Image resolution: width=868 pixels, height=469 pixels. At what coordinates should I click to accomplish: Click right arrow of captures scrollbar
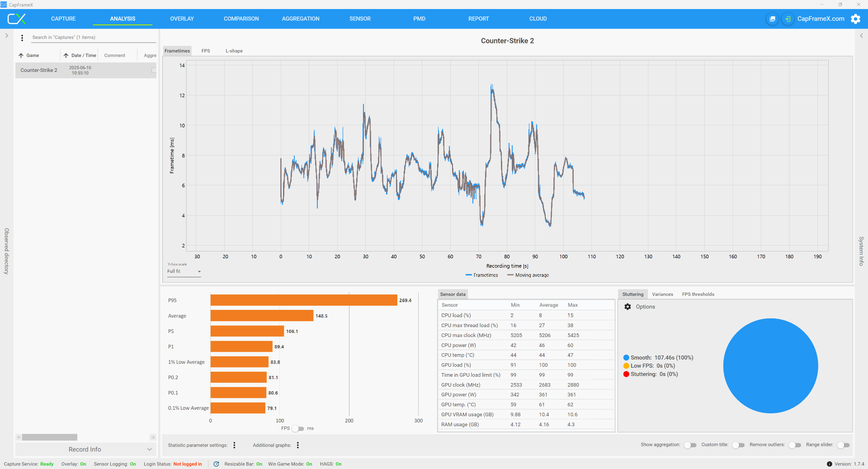[x=153, y=437]
